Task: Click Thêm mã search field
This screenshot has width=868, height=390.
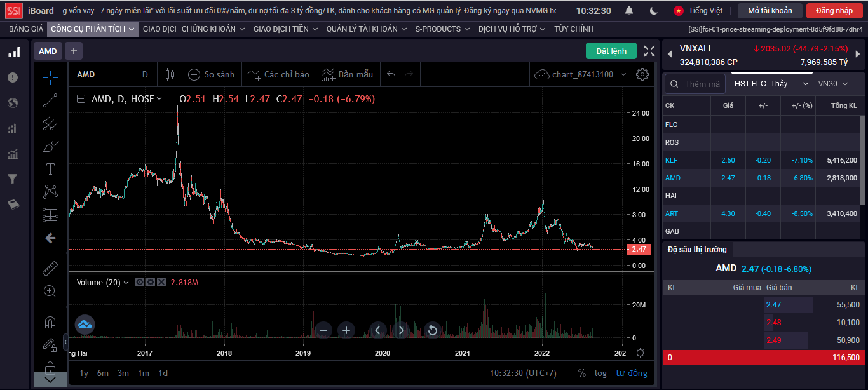Action: pos(695,84)
